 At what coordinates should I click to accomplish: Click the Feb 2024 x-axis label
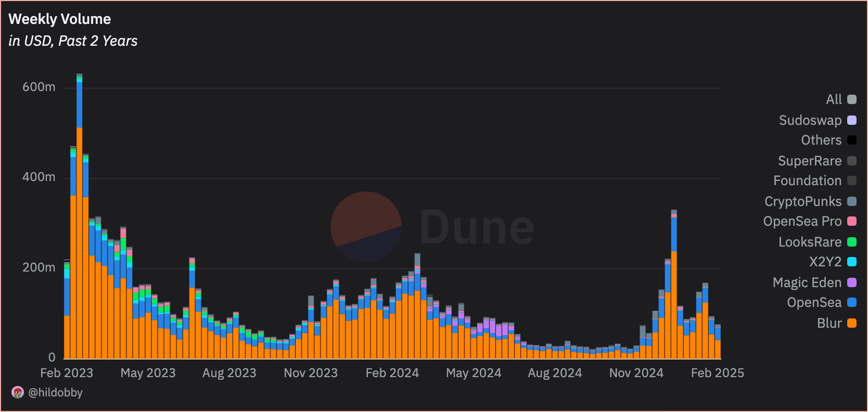(392, 373)
